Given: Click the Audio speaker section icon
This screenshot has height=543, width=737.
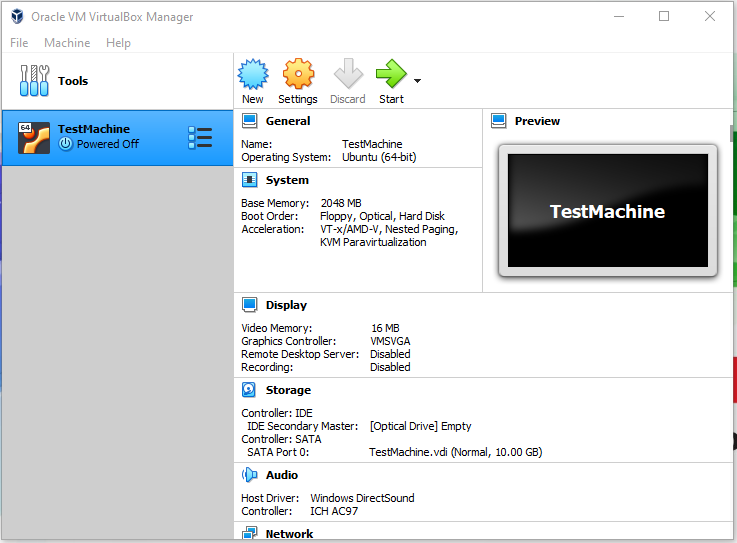Looking at the screenshot, I should 249,475.
